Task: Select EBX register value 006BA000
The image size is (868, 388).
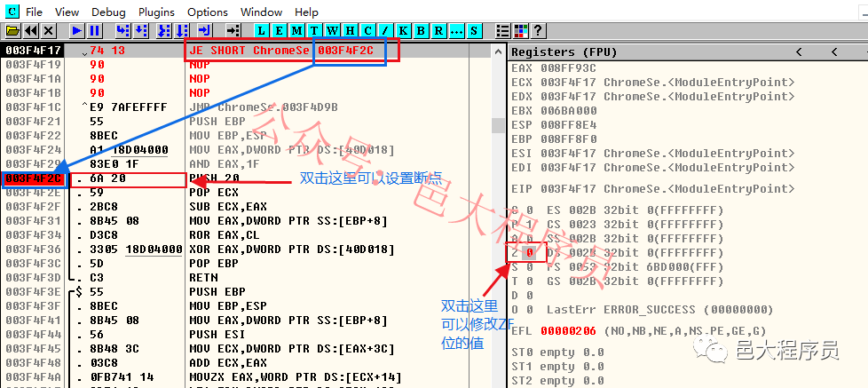Action: point(569,111)
